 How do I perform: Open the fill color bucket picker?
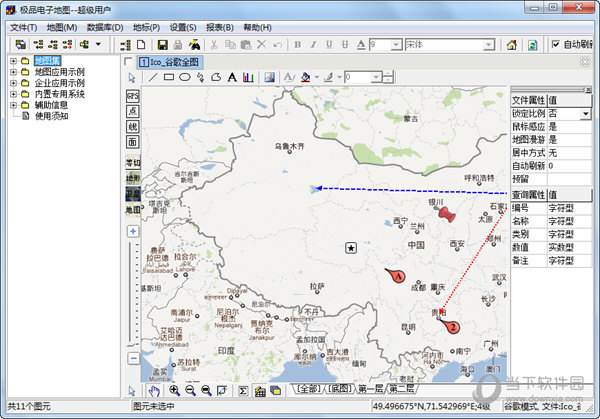coord(305,77)
